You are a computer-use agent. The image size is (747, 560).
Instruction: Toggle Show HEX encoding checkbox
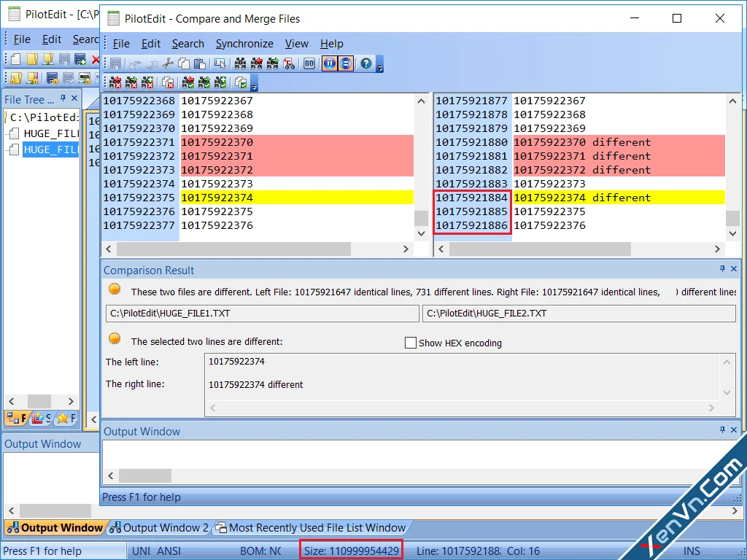pyautogui.click(x=410, y=343)
